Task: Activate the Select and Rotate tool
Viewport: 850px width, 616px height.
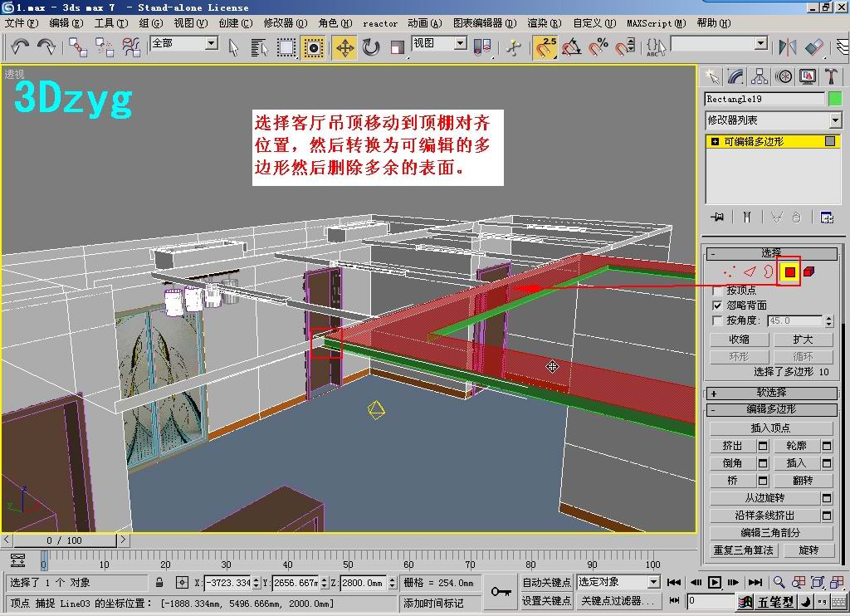Action: [x=371, y=47]
